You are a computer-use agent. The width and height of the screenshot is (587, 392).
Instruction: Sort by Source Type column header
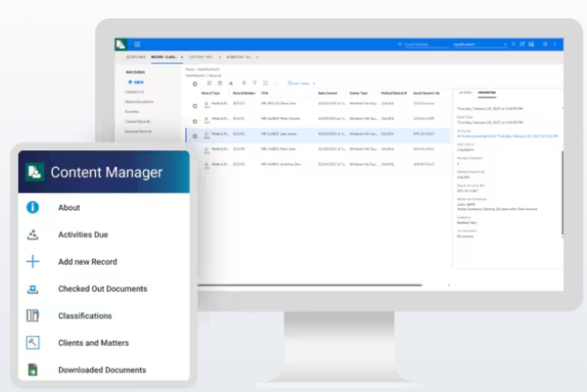(358, 93)
